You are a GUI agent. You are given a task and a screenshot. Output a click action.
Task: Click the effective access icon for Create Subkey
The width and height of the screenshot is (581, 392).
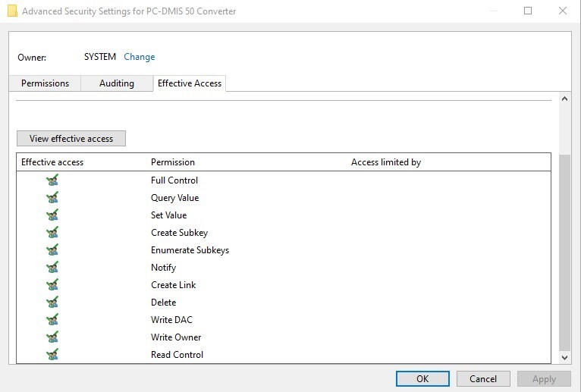(x=52, y=233)
